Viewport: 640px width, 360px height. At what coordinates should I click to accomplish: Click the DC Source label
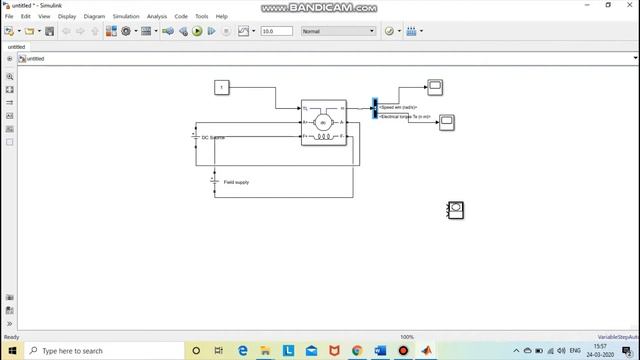coord(213,138)
